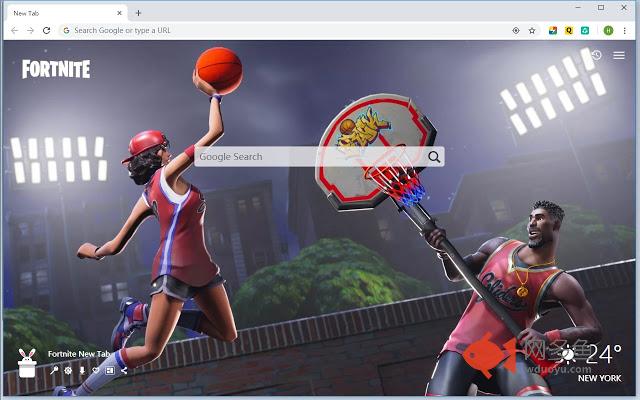Open Chrome's three-dot menu
The width and height of the screenshot is (640, 400).
pos(624,31)
